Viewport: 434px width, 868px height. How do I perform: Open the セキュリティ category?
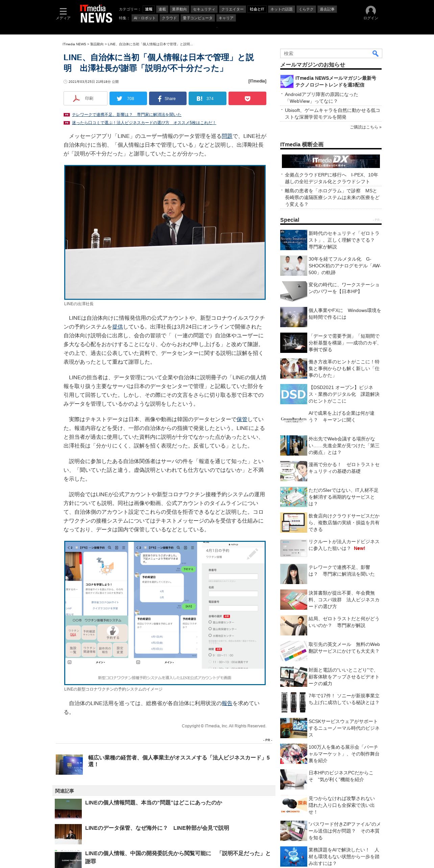[x=204, y=9]
